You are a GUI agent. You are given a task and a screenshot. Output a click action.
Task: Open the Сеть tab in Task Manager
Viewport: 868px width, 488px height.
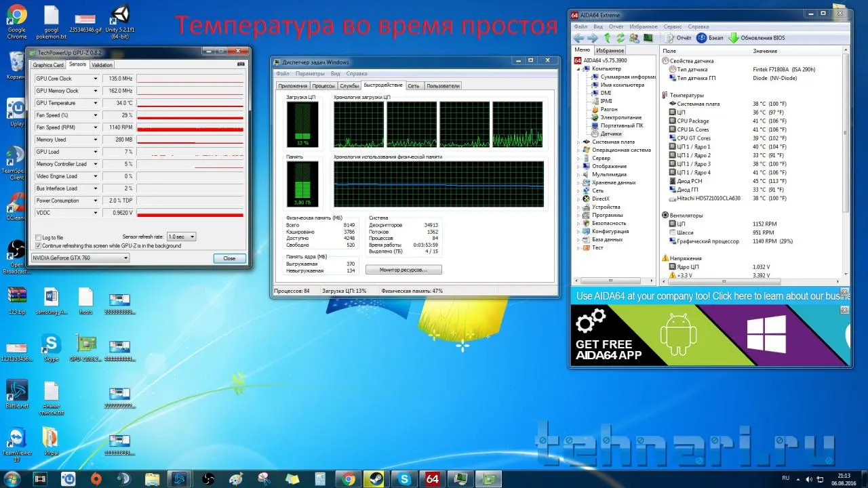(414, 86)
